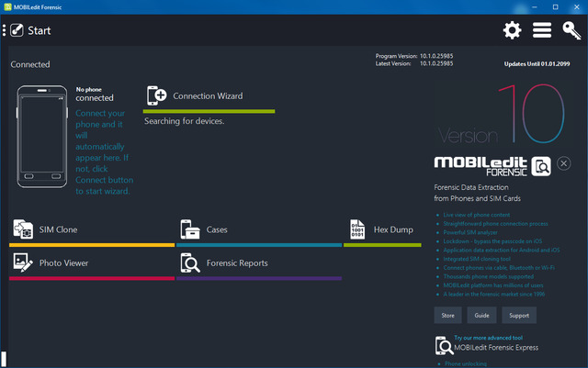This screenshot has width=588, height=368.
Task: Click the key license icon
Action: point(571,30)
